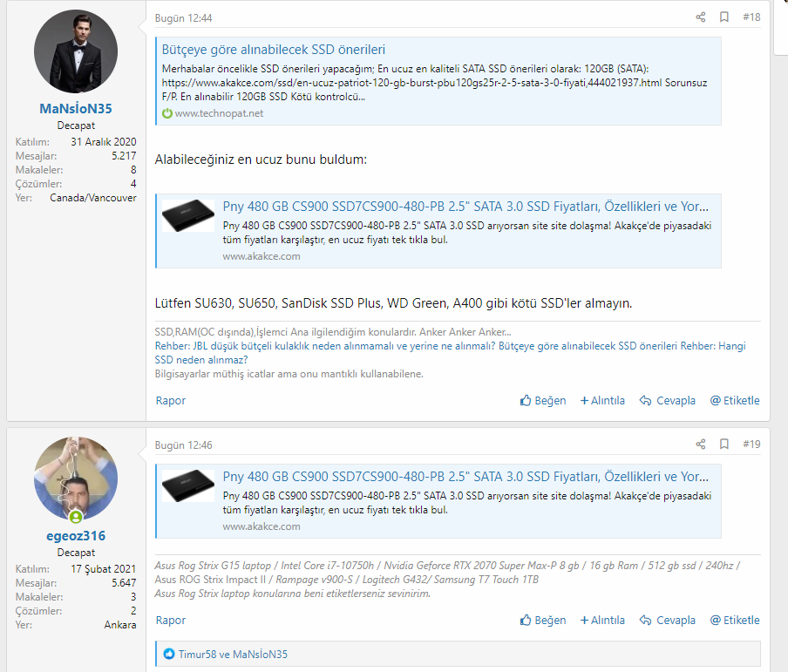Click egeoz316 online status badge

click(76, 517)
